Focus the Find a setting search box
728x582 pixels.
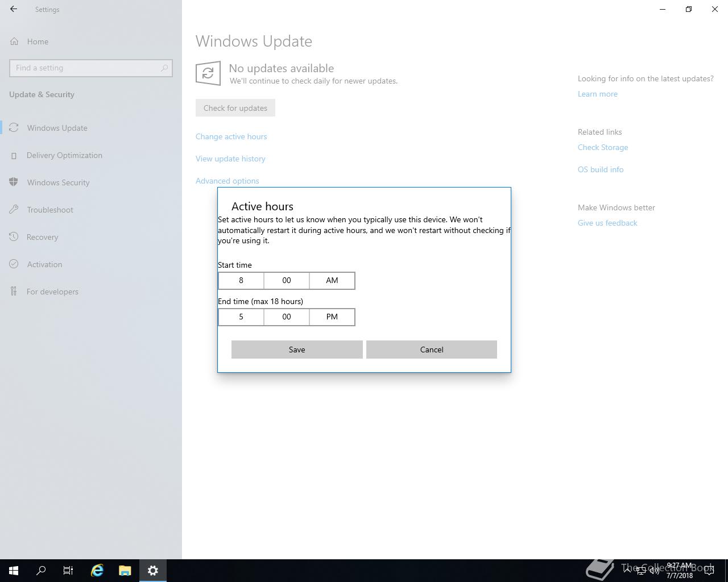pyautogui.click(x=91, y=68)
